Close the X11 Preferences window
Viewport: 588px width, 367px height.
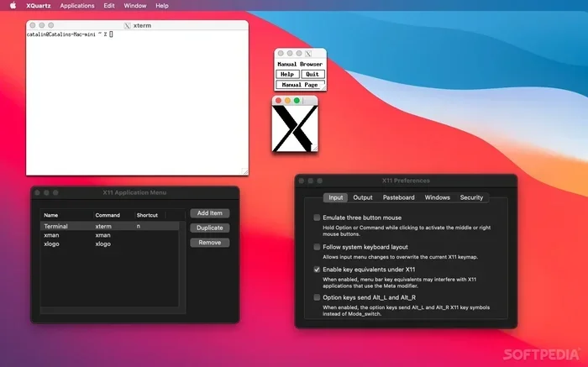pos(302,181)
